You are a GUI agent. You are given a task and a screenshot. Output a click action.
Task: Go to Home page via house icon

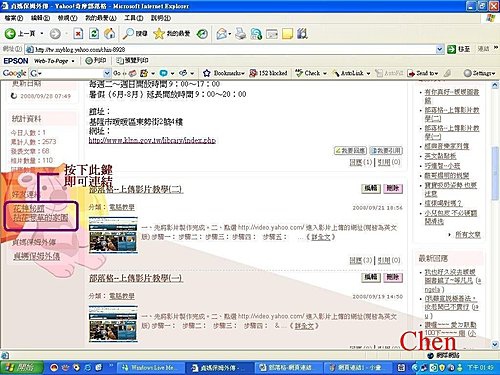pos(110,33)
